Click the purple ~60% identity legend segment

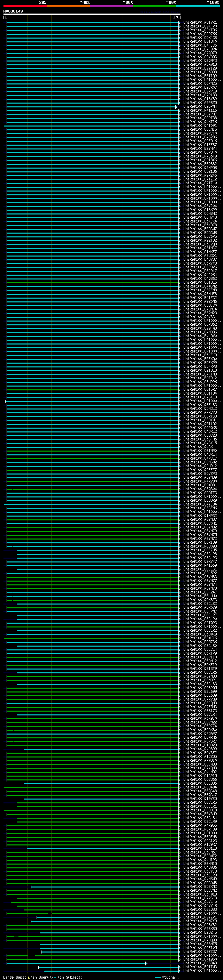click(111, 7)
